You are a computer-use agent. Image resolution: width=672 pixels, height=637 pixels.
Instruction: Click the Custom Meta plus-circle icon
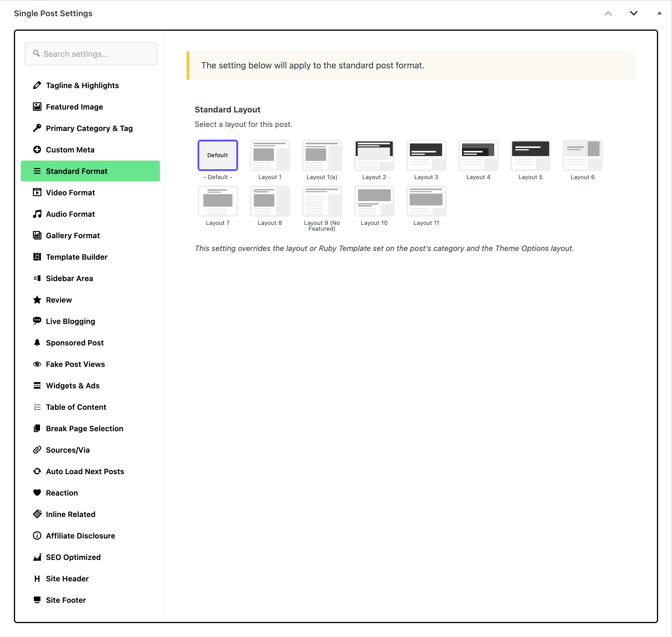coord(37,150)
